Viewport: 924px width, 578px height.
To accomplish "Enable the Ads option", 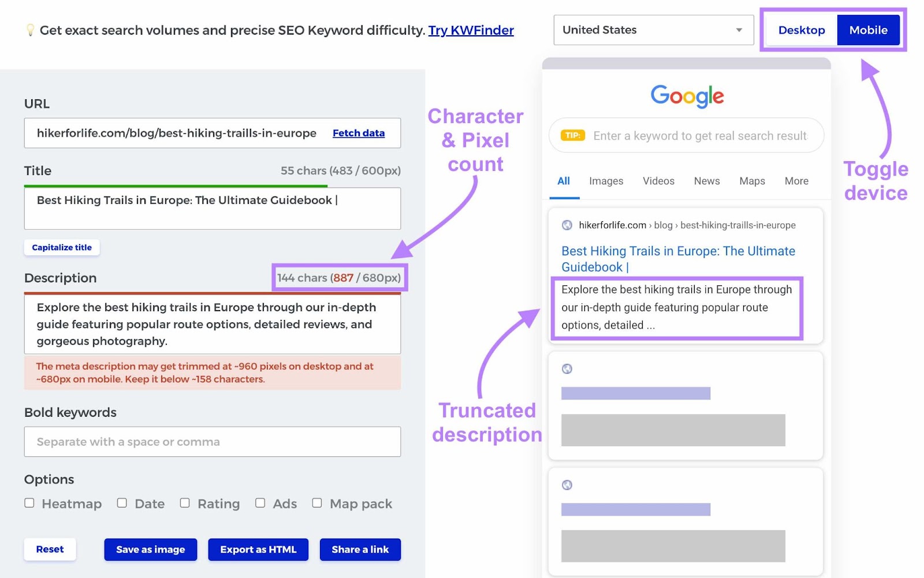I will click(260, 502).
